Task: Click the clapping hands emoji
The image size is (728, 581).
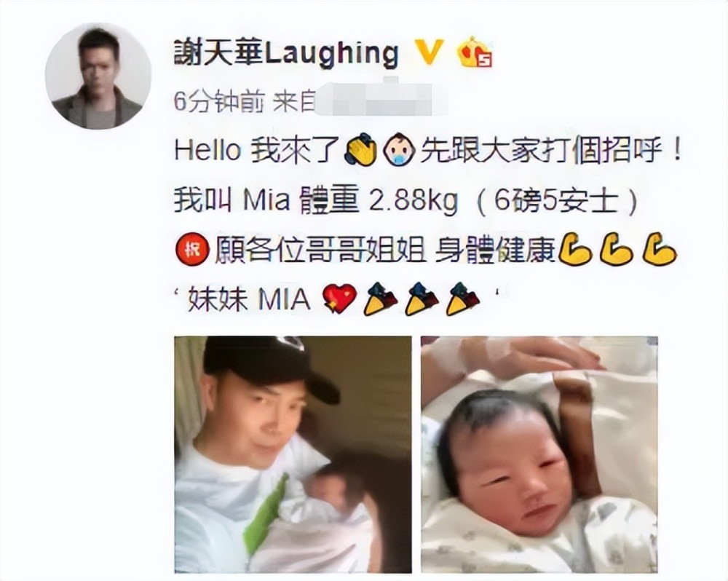Action: coord(360,149)
